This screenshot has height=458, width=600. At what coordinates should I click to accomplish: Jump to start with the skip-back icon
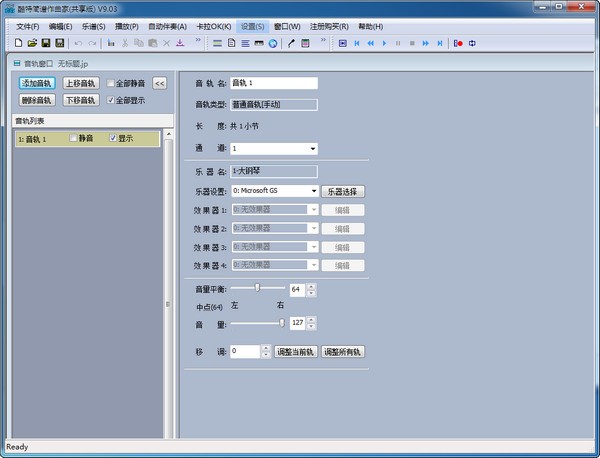tap(357, 43)
